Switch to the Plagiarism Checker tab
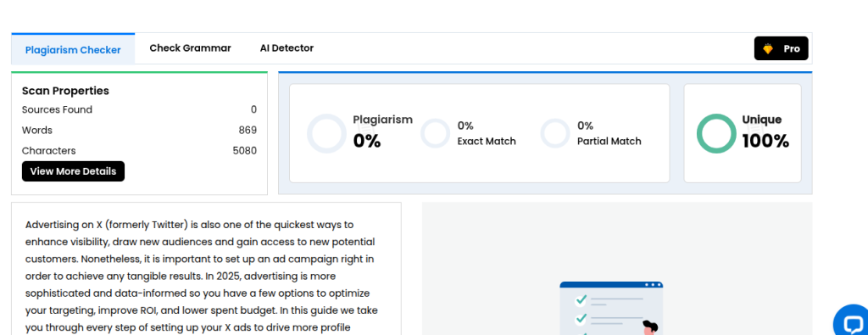The width and height of the screenshot is (868, 335). (x=73, y=49)
